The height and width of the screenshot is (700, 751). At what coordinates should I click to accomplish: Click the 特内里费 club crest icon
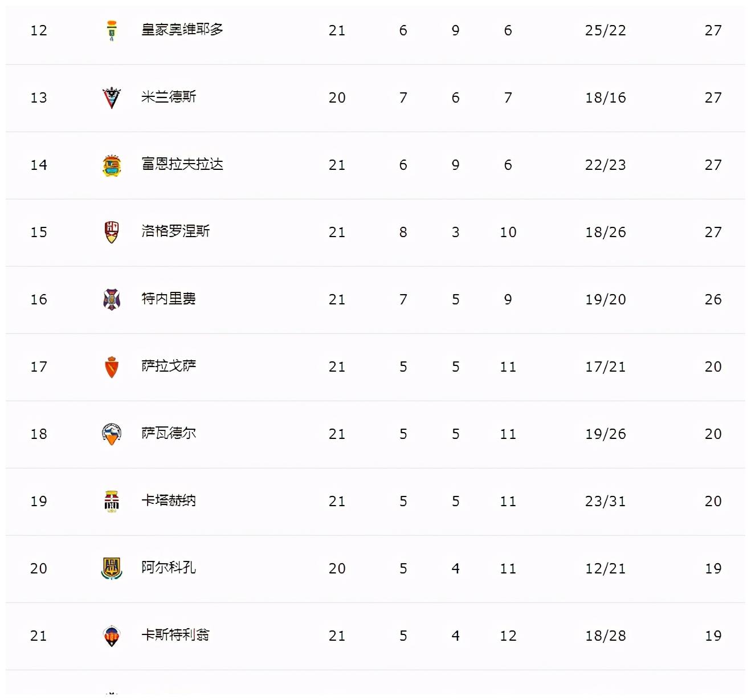112,299
